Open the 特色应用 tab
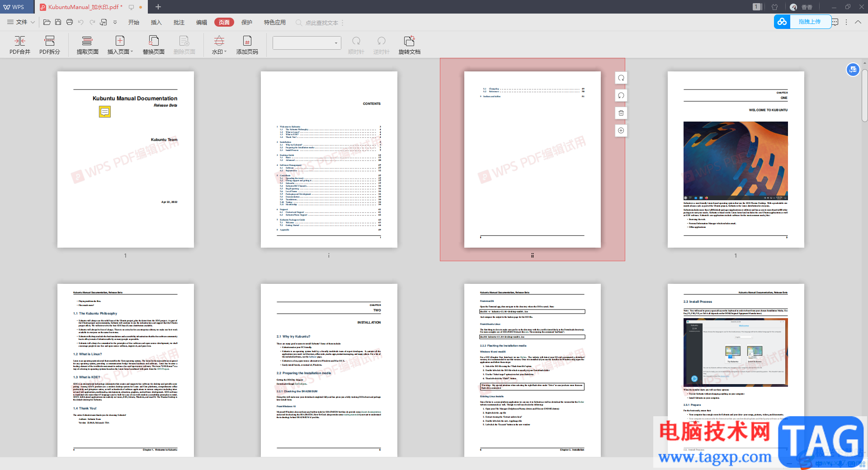The image size is (868, 470). click(275, 22)
